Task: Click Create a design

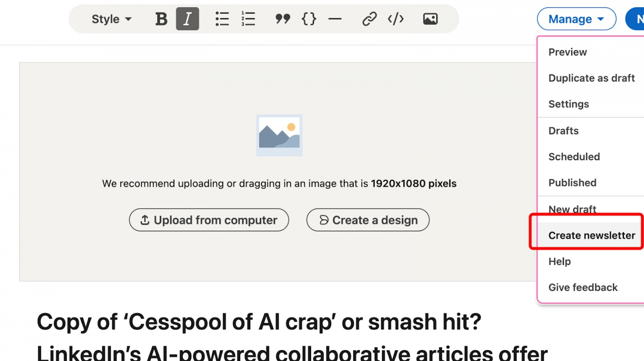Action: [x=368, y=220]
